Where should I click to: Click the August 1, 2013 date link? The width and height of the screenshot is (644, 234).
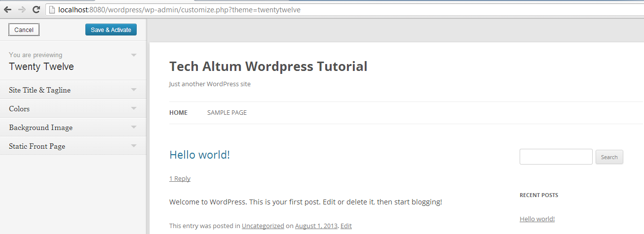click(316, 226)
